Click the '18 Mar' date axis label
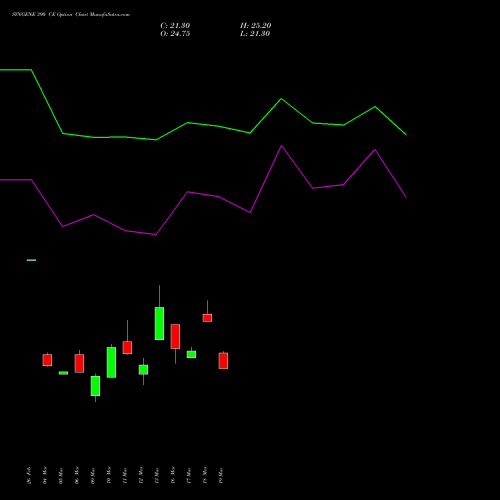This screenshot has height=500, width=500. coord(205,475)
